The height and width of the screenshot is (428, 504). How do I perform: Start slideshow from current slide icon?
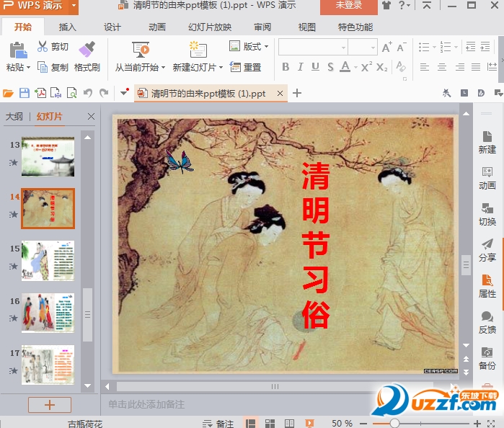point(141,50)
